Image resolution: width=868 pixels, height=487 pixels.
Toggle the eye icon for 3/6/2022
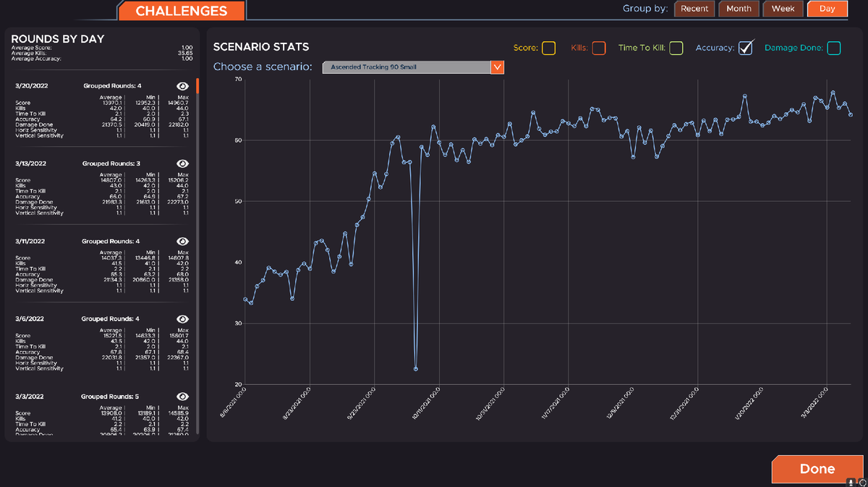182,319
